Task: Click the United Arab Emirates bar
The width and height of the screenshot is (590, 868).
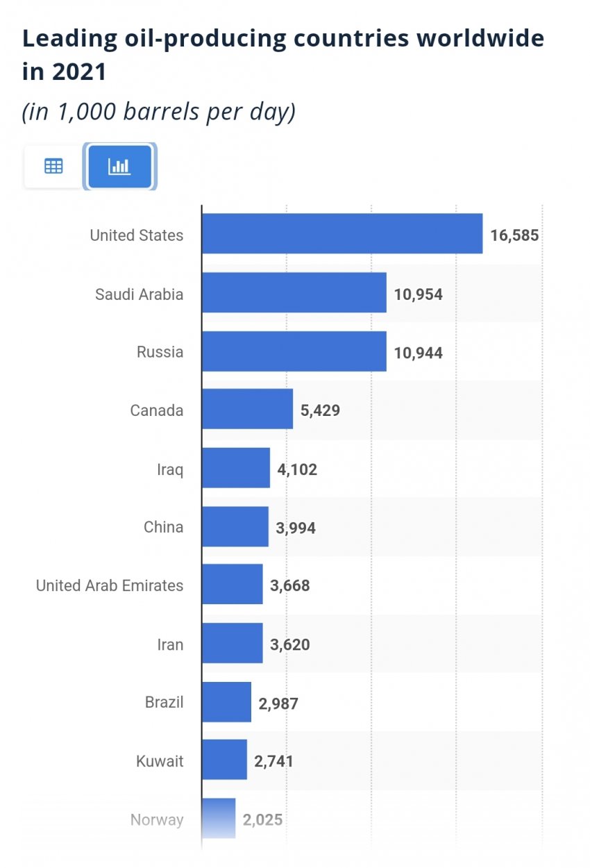Action: [233, 585]
